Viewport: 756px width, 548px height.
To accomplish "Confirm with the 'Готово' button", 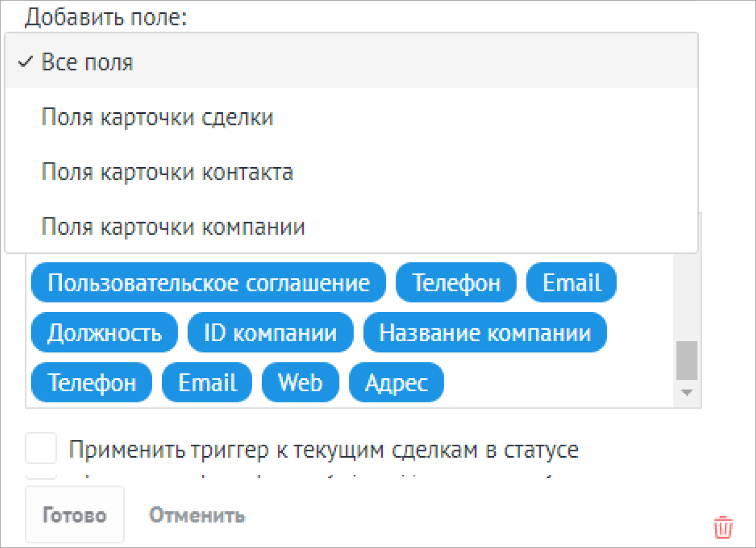I will coord(75,514).
